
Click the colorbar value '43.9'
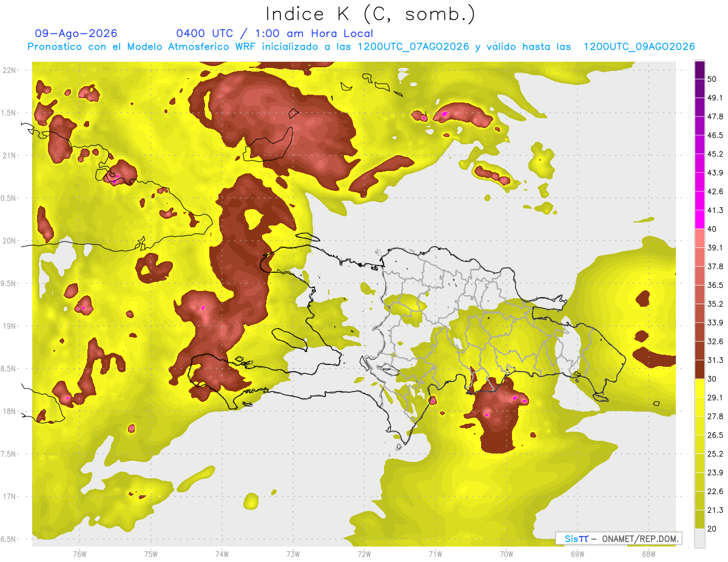point(715,173)
